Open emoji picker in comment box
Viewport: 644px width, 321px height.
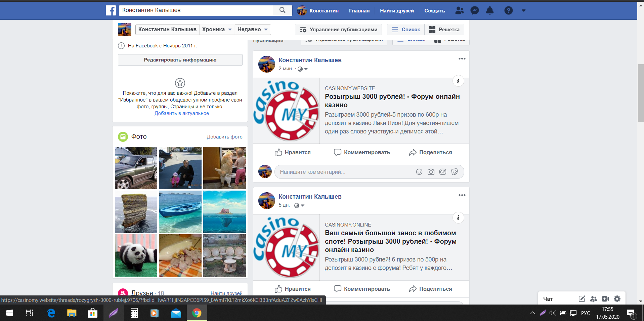[x=419, y=172]
